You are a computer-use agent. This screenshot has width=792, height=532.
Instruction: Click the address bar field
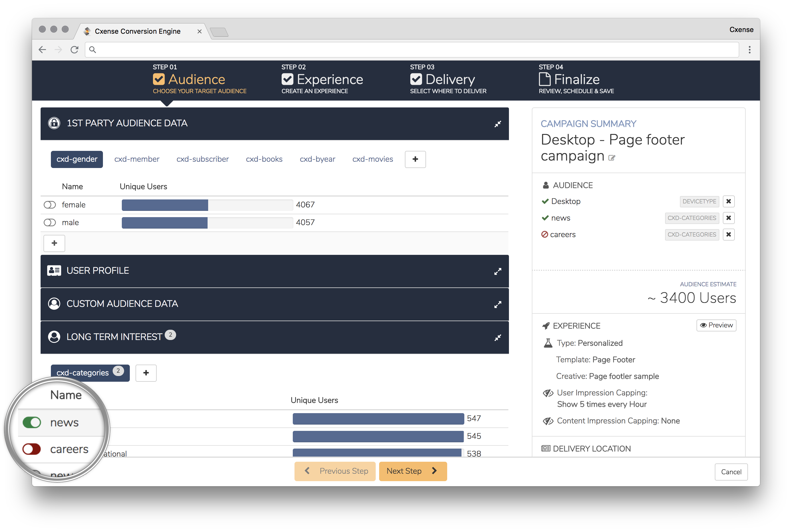coord(411,50)
